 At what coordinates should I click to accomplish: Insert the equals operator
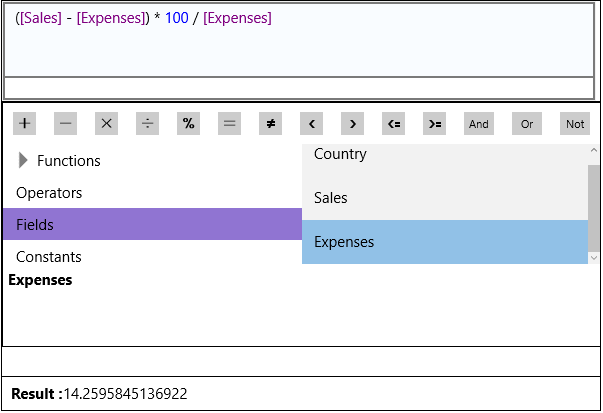click(x=229, y=124)
